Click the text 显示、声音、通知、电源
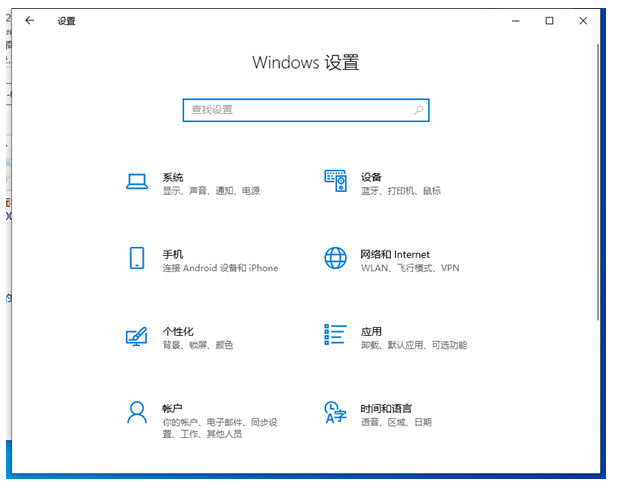Screen dimensions: 617x483 click(x=211, y=191)
